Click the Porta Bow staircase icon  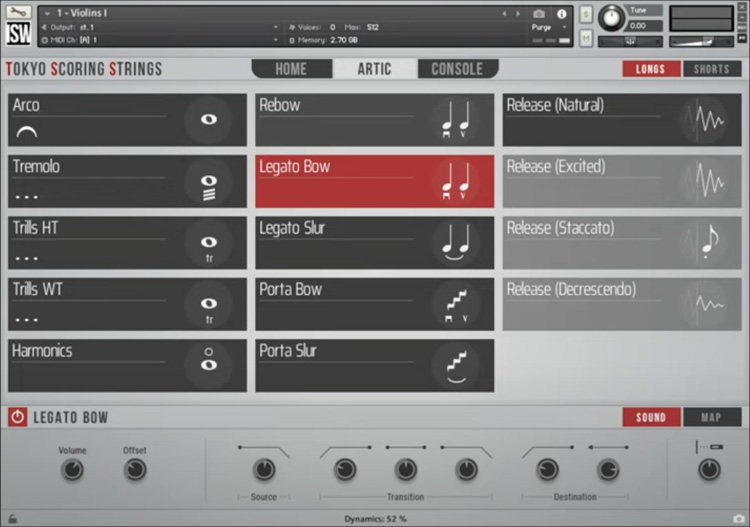455,305
